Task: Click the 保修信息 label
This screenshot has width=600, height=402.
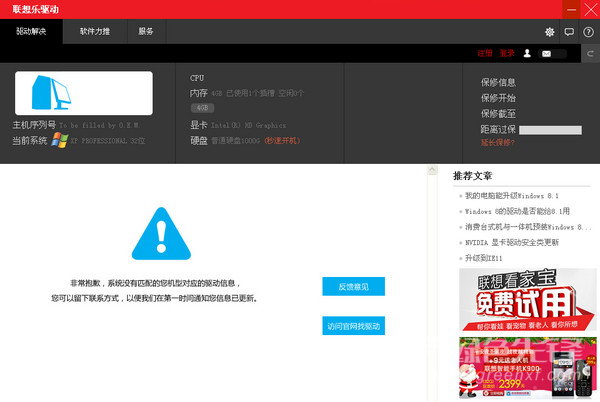Action: 498,83
